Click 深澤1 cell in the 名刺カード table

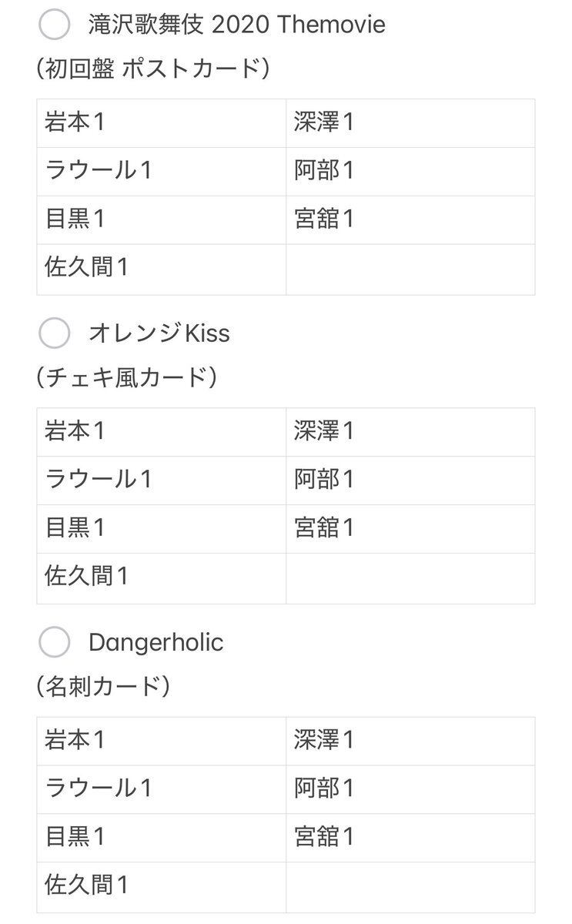coord(410,741)
